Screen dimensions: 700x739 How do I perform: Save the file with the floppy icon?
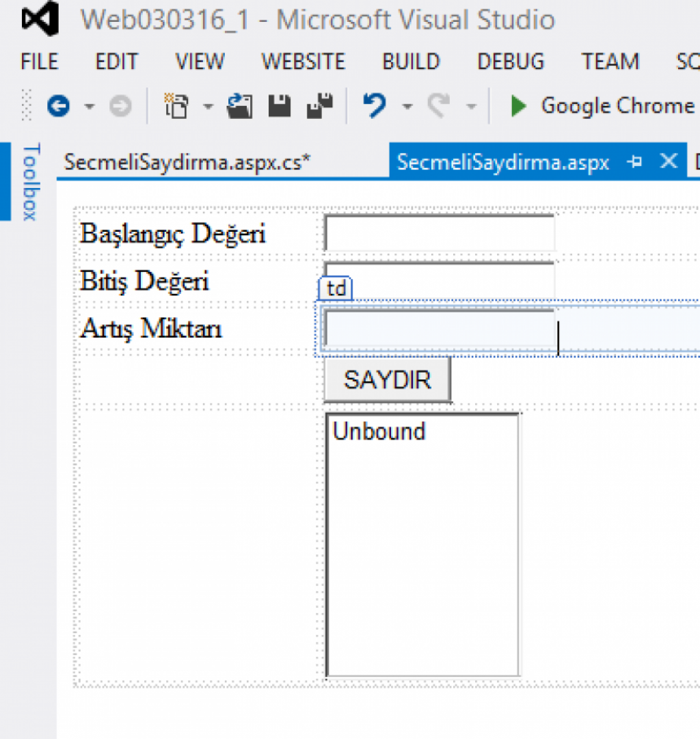(280, 105)
